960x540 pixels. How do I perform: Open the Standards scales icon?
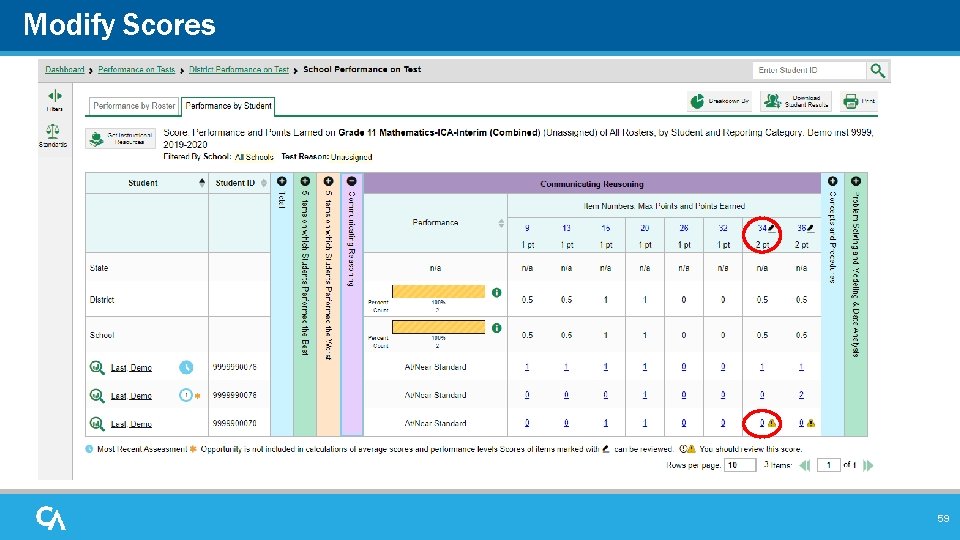point(53,131)
